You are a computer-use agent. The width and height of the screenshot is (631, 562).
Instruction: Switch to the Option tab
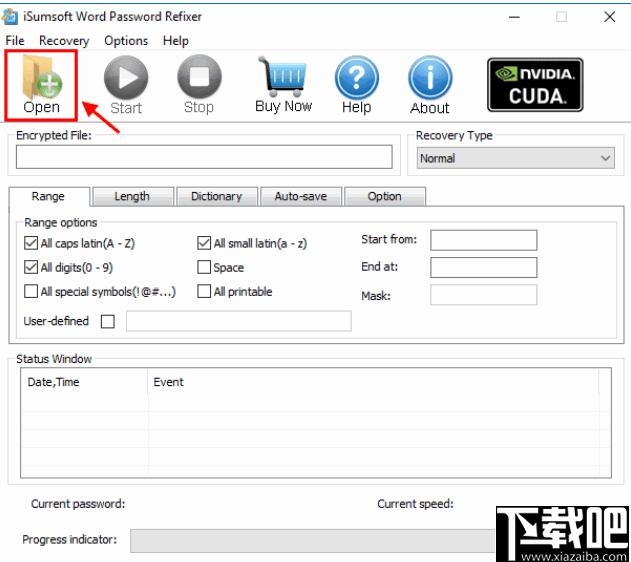[384, 196]
